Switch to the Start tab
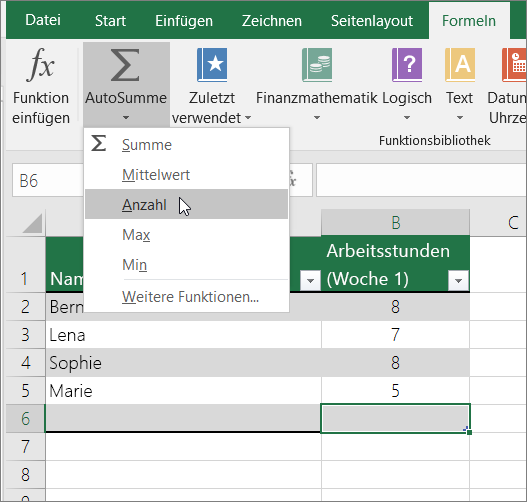Image resolution: width=527 pixels, height=502 pixels. point(110,21)
